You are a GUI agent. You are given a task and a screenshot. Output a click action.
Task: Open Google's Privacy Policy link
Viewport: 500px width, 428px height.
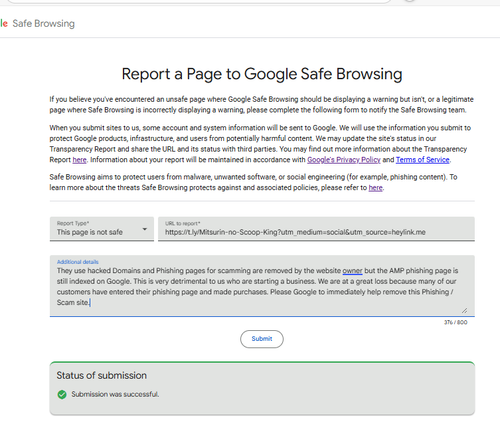tap(344, 160)
